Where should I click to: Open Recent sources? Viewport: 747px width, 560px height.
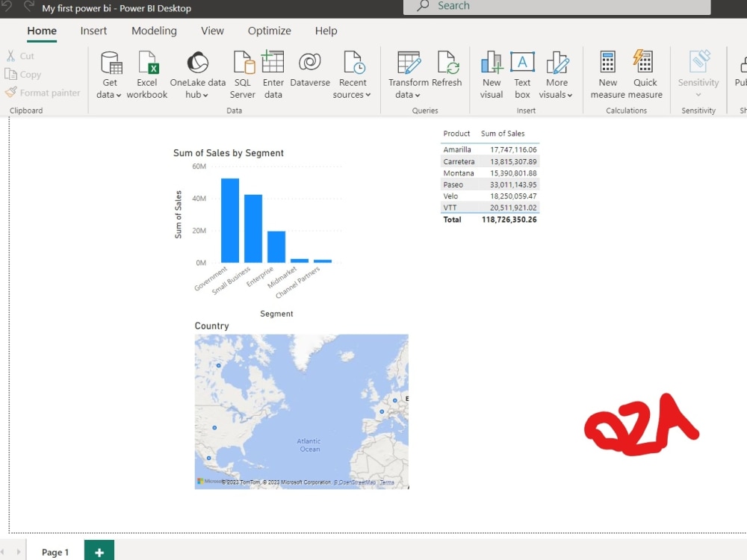coord(352,75)
